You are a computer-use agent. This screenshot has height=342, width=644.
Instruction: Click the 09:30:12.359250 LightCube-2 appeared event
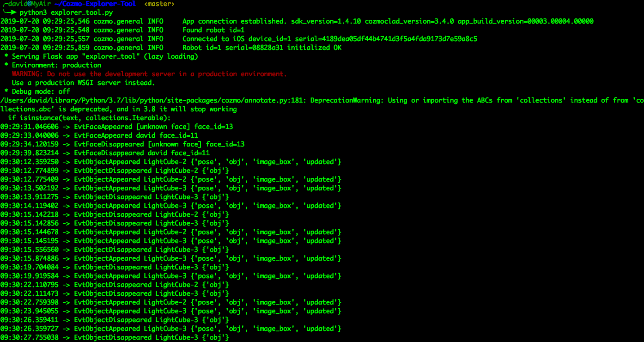click(x=170, y=162)
